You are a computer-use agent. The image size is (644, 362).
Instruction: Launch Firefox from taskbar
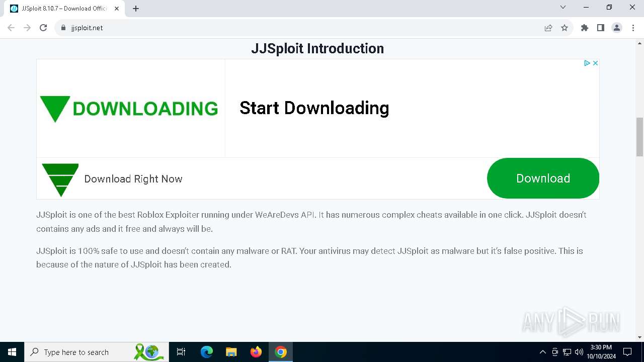pyautogui.click(x=256, y=352)
